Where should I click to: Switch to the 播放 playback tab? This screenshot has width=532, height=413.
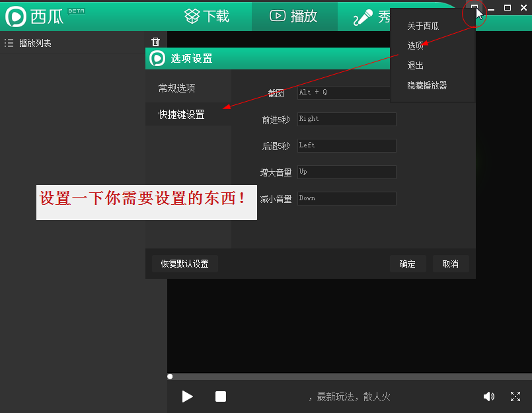(294, 16)
